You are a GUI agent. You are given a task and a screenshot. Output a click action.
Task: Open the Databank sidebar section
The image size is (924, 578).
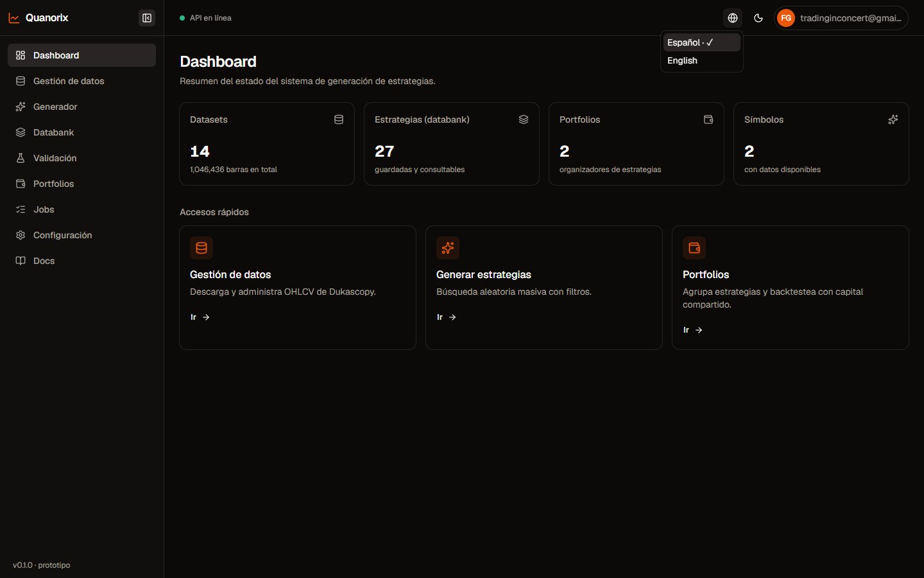point(81,132)
